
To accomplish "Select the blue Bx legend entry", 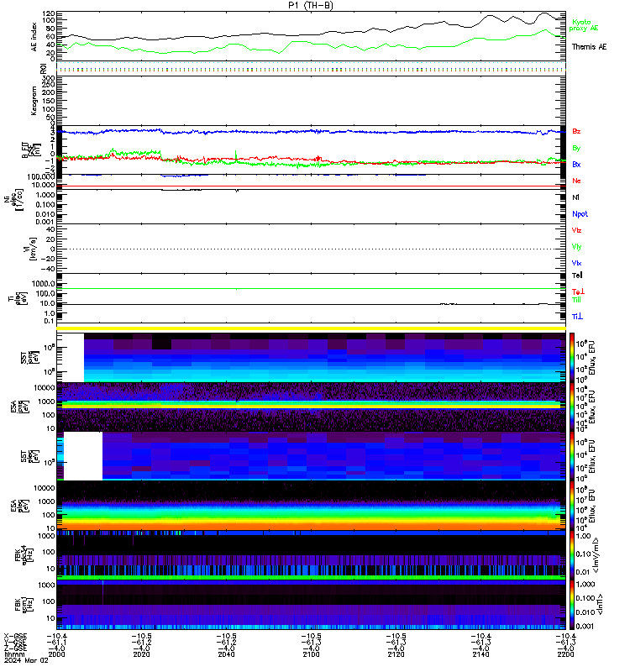I will pyautogui.click(x=576, y=164).
